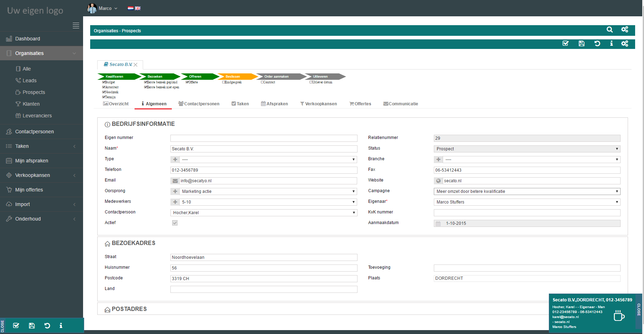Expand the Marco user menu
The height and width of the screenshot is (334, 644).
pos(103,8)
